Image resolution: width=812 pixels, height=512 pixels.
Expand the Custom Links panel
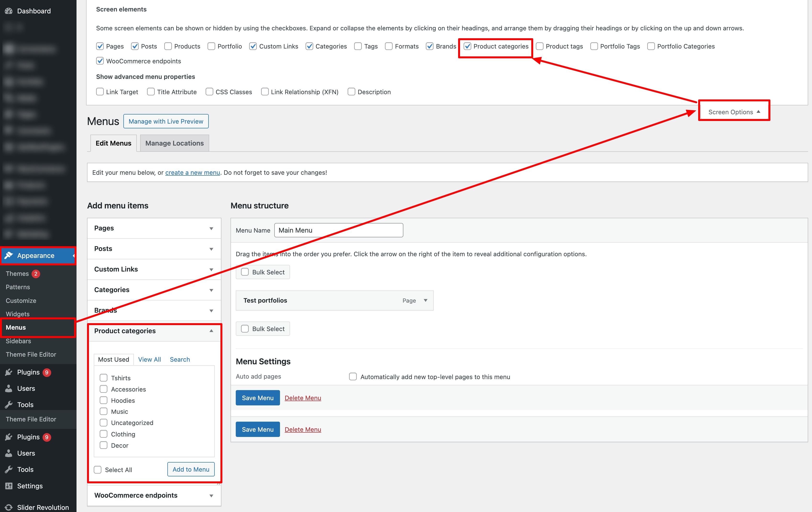point(154,269)
